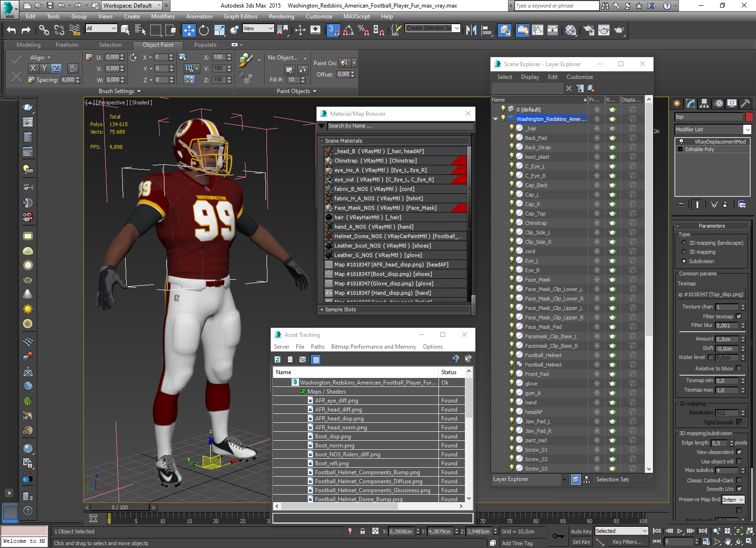
Task: Click the application MAX logo button
Action: pyautogui.click(x=9, y=9)
